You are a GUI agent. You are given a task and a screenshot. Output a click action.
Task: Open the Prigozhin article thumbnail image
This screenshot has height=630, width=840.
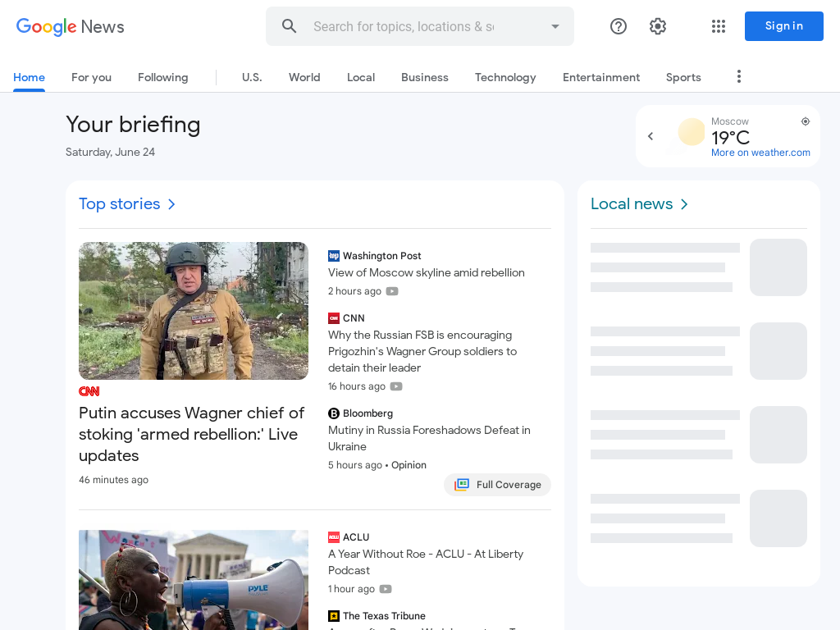point(194,311)
